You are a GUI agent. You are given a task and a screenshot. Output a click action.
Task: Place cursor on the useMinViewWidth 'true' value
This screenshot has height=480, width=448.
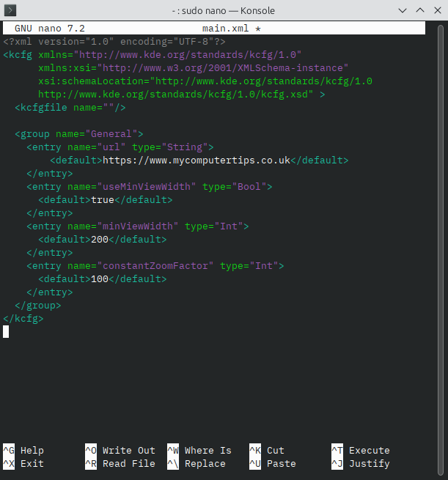click(103, 200)
